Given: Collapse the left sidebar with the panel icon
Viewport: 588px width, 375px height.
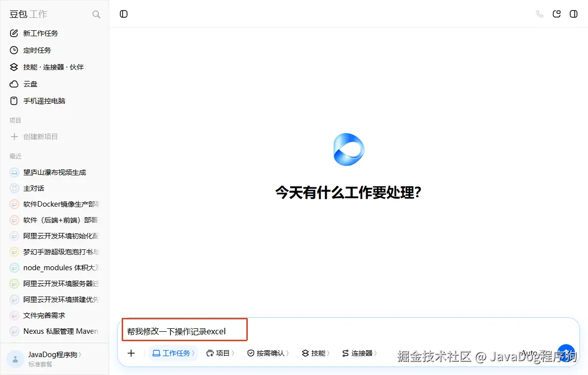Looking at the screenshot, I should 124,14.
